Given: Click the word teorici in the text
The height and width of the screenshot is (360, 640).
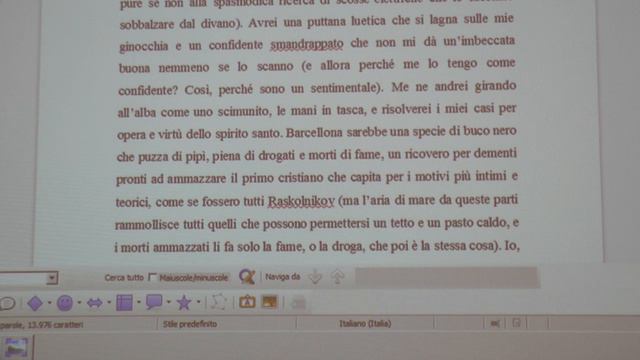Looking at the screenshot, I should 133,202.
